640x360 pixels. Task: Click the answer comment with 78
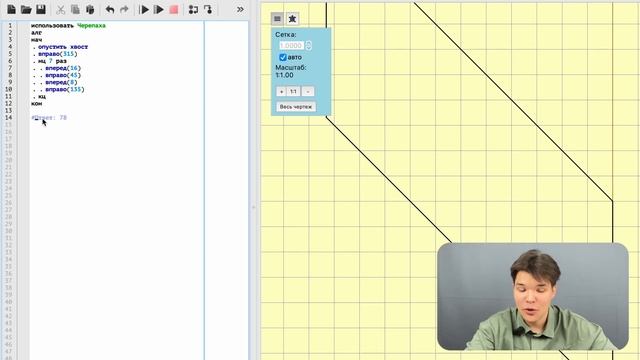49,118
